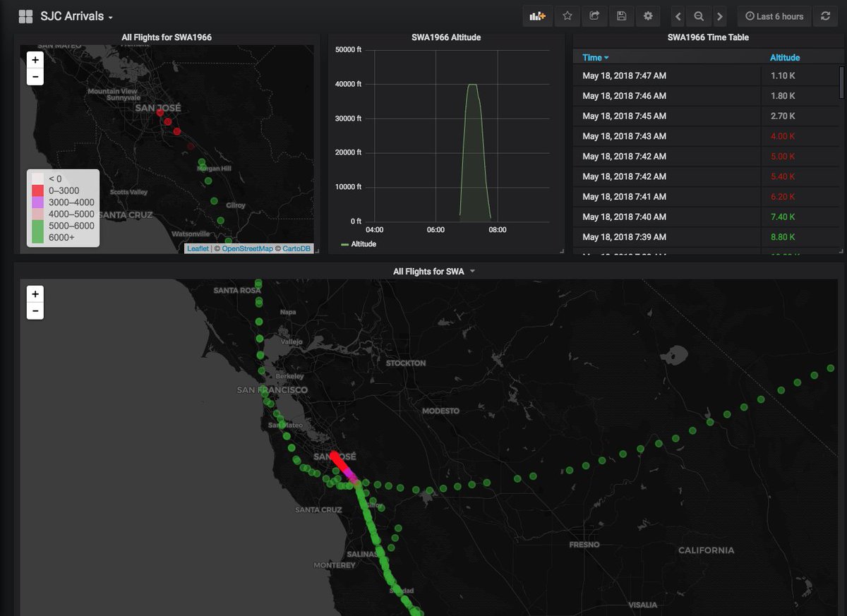Select the 7:45 AM time table row
847x616 pixels.
tap(708, 116)
